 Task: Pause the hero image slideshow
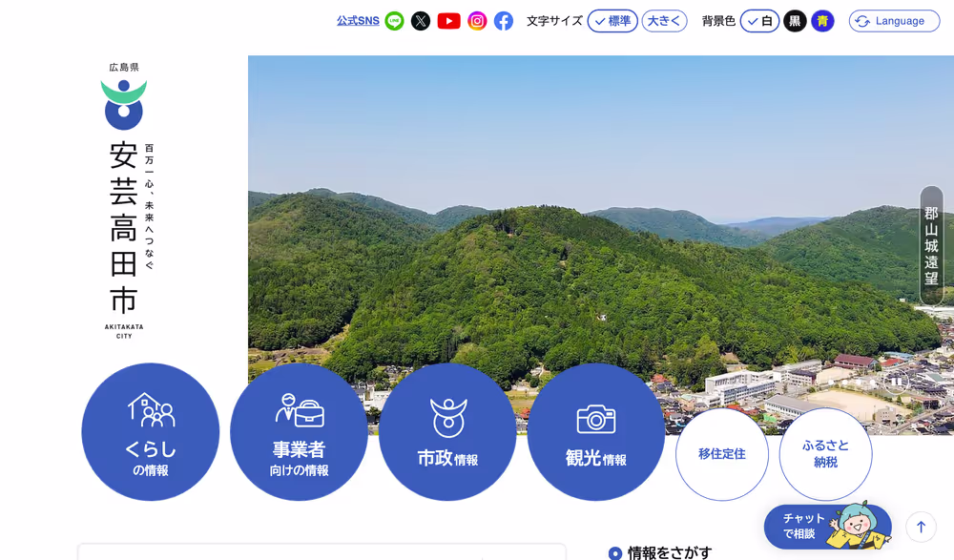[895, 382]
